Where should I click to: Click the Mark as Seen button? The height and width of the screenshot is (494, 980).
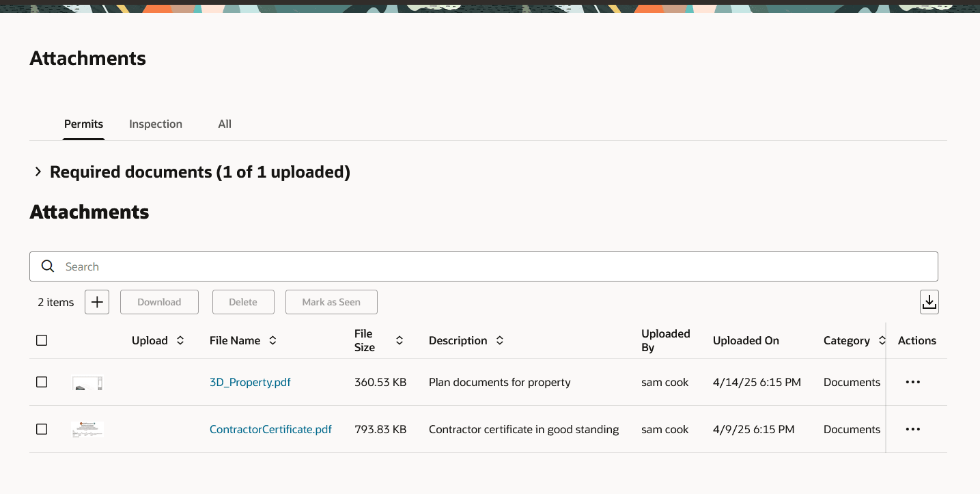331,301
